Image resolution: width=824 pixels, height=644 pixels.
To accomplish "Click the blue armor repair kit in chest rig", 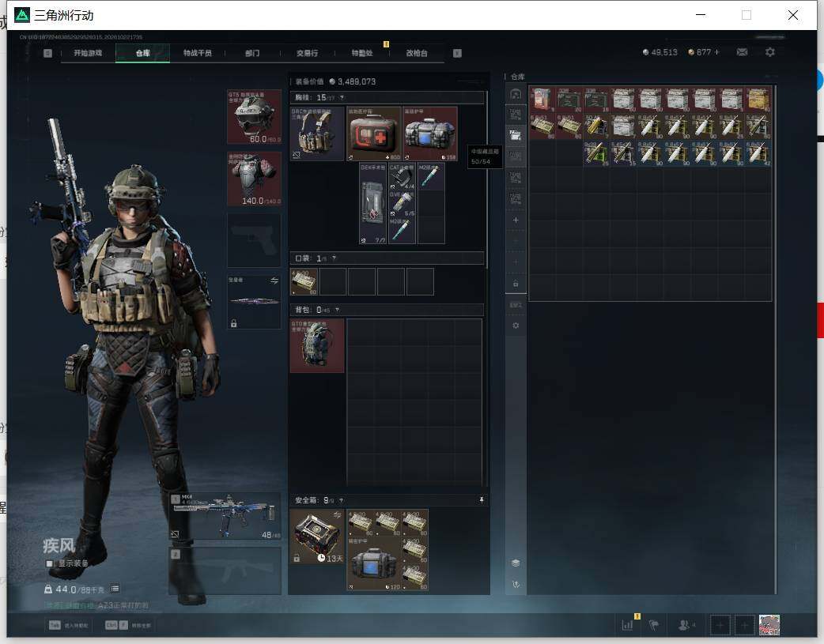I will (430, 134).
